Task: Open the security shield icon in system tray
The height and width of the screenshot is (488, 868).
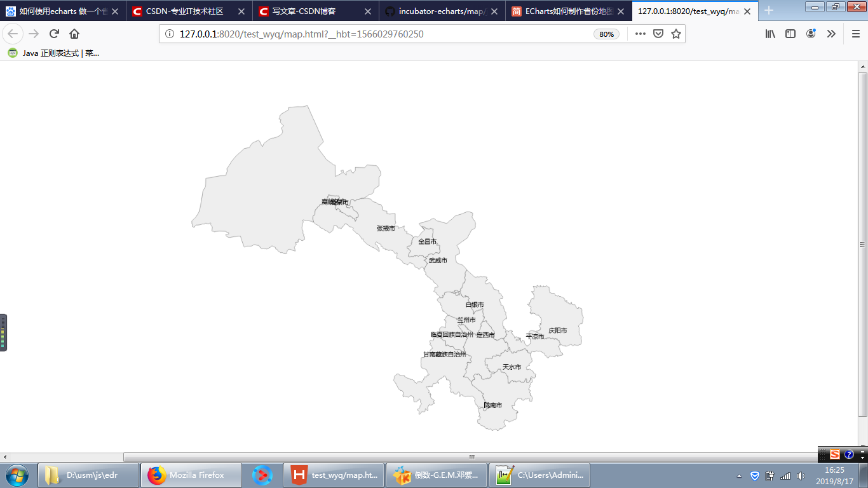Action: [x=755, y=475]
